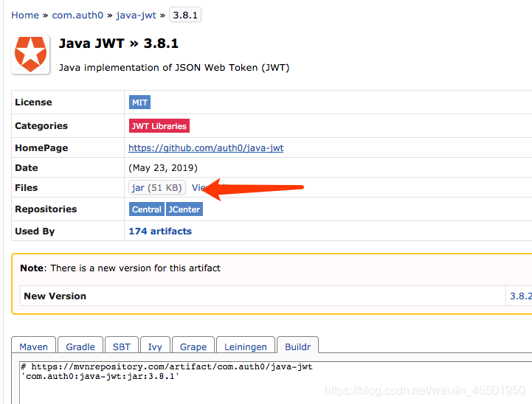The image size is (532, 404).
Task: Click the 'Categories' row label
Action: click(41, 126)
